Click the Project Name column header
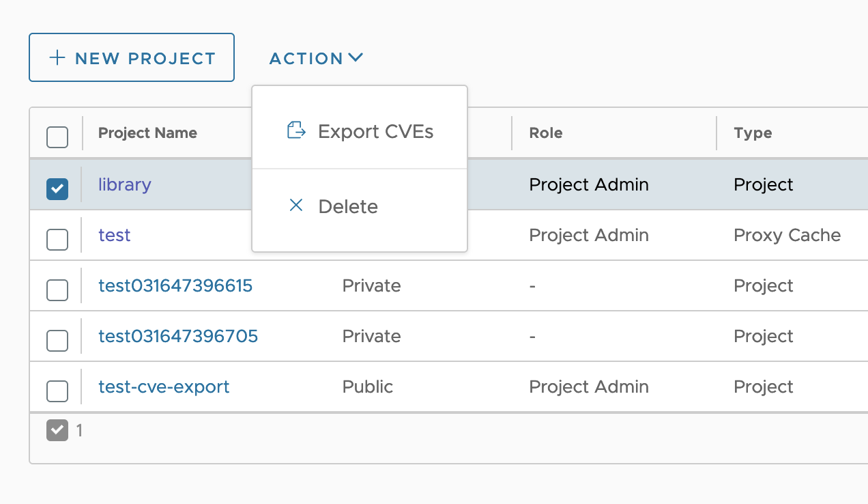The height and width of the screenshot is (504, 868). pyautogui.click(x=147, y=133)
